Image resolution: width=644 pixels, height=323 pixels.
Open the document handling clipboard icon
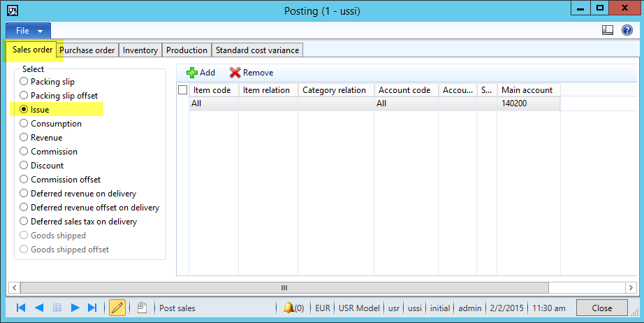coord(142,308)
